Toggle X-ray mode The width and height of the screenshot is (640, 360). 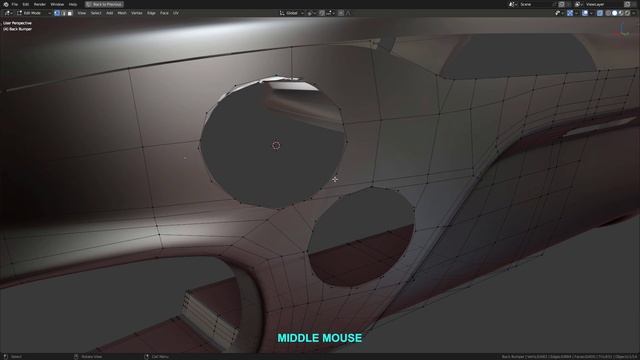point(600,13)
